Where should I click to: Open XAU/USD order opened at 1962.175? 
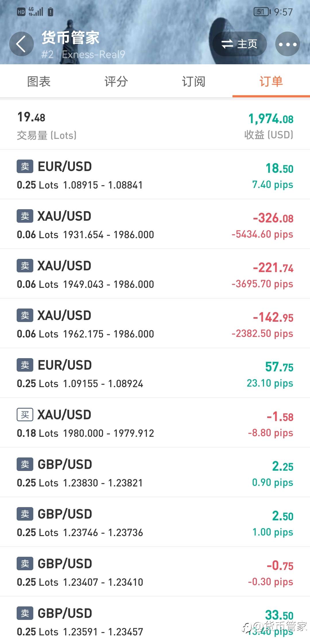pyautogui.click(x=155, y=324)
